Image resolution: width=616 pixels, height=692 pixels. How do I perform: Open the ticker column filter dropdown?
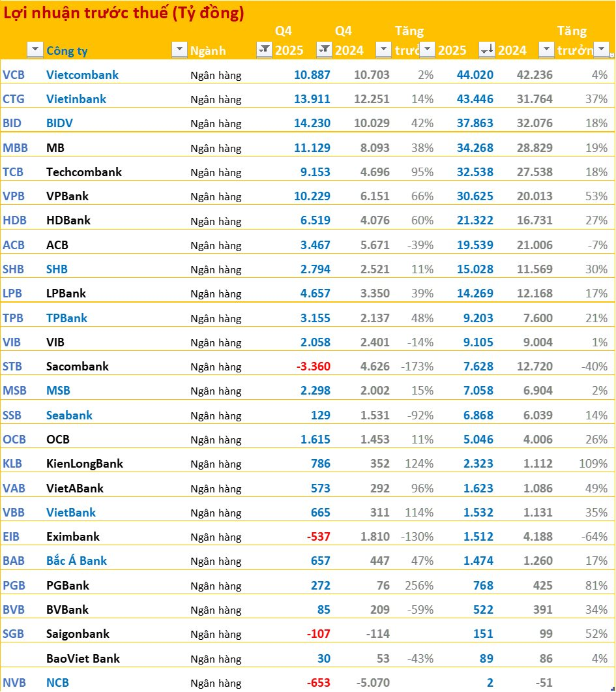(35, 50)
